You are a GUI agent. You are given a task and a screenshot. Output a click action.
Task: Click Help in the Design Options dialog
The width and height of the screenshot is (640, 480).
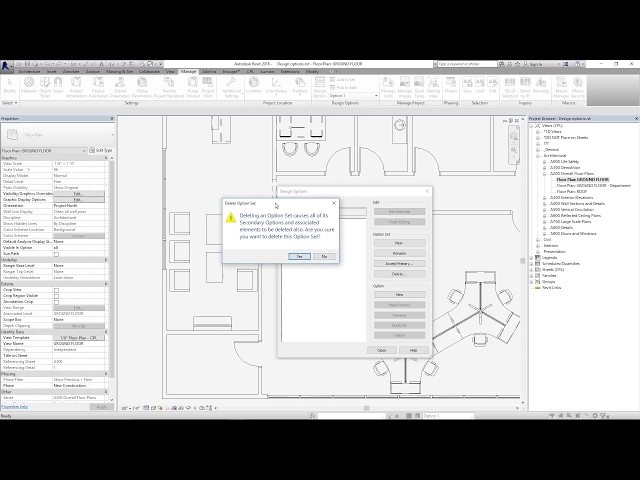413,350
